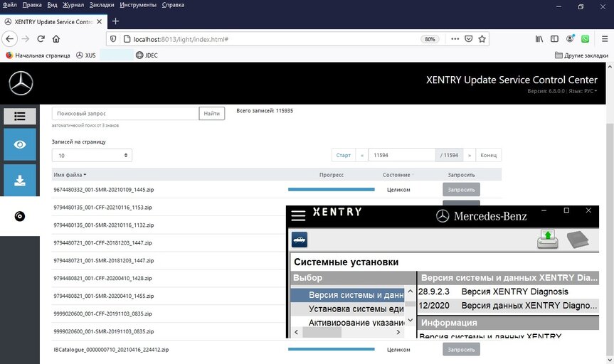Open the Файл menu
This screenshot has height=364, width=614.
[9, 5]
